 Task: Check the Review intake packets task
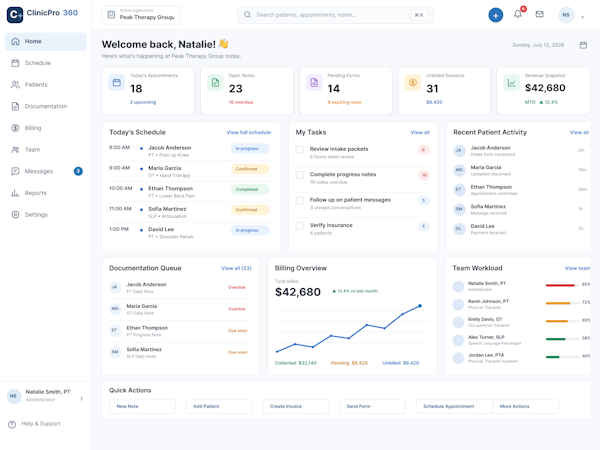[300, 150]
